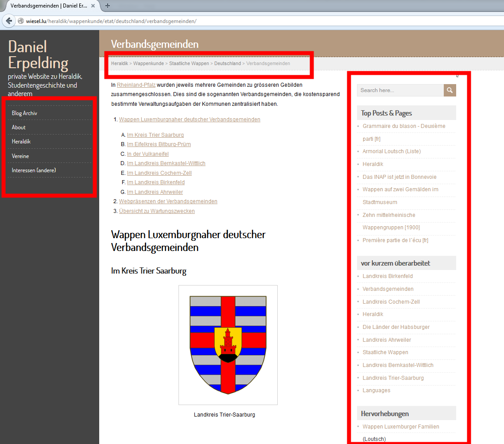The image size is (504, 444).
Task: Open Armorial Loutsch (Liste) top post
Action: [392, 151]
